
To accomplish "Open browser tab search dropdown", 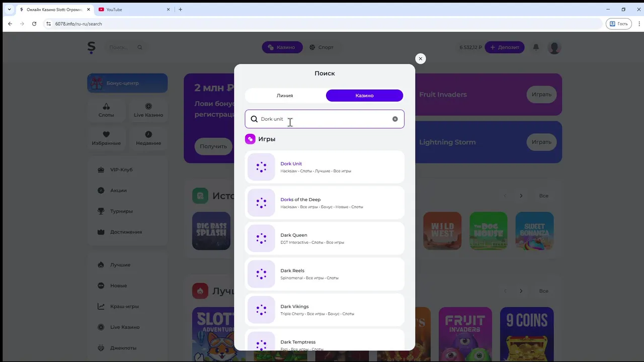I will (x=9, y=10).
